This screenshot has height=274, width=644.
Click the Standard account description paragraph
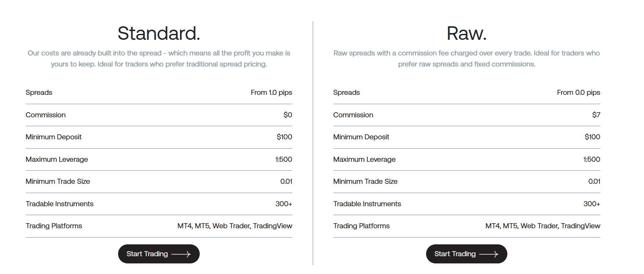coord(159,59)
